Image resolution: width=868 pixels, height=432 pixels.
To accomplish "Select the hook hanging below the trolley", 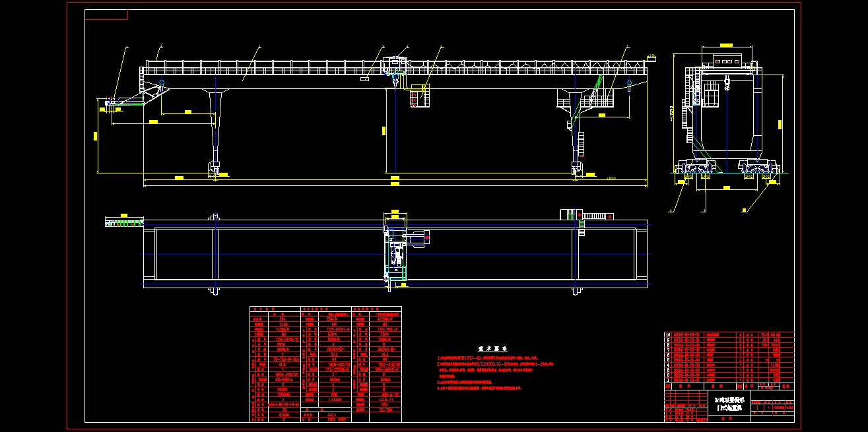I will [x=394, y=81].
